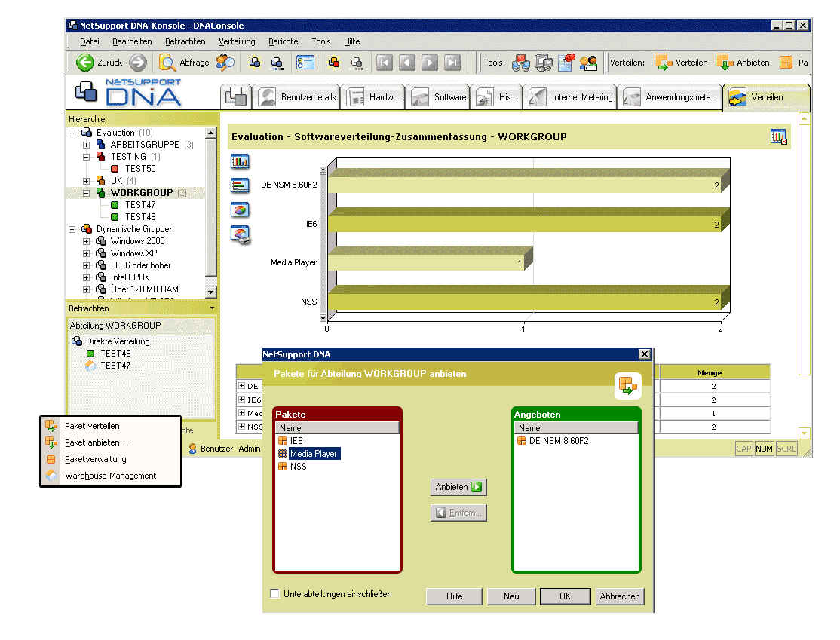840x640 pixels.
Task: Click the grey forward arrow icon
Action: (x=138, y=63)
